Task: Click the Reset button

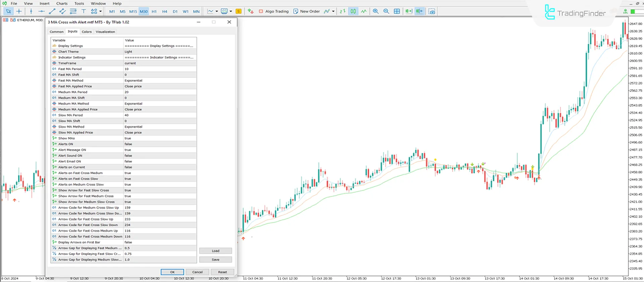Action: pyautogui.click(x=222, y=272)
